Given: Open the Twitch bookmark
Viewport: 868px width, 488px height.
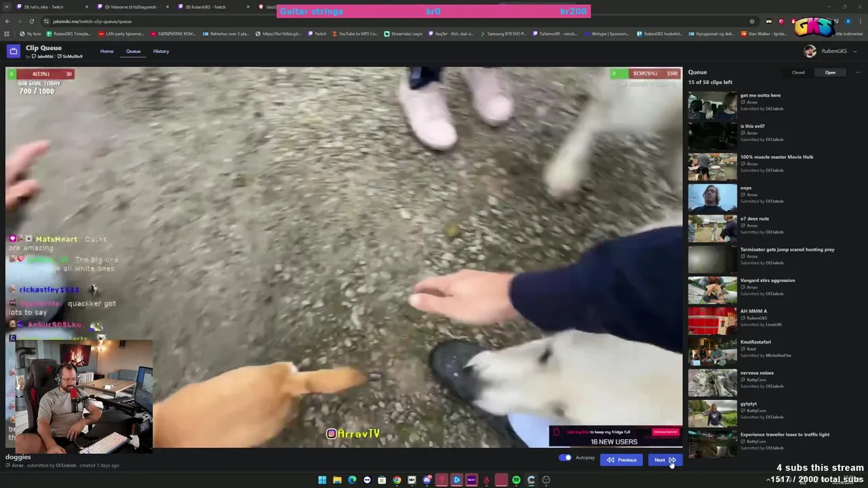Looking at the screenshot, I should click(317, 34).
